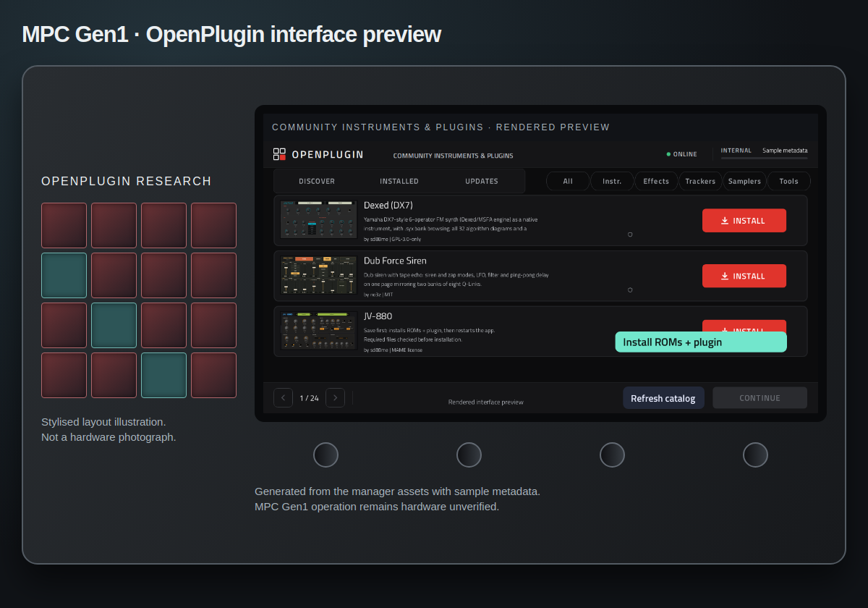
Task: Click the Install ROMs + plugin tooltip
Action: point(701,342)
